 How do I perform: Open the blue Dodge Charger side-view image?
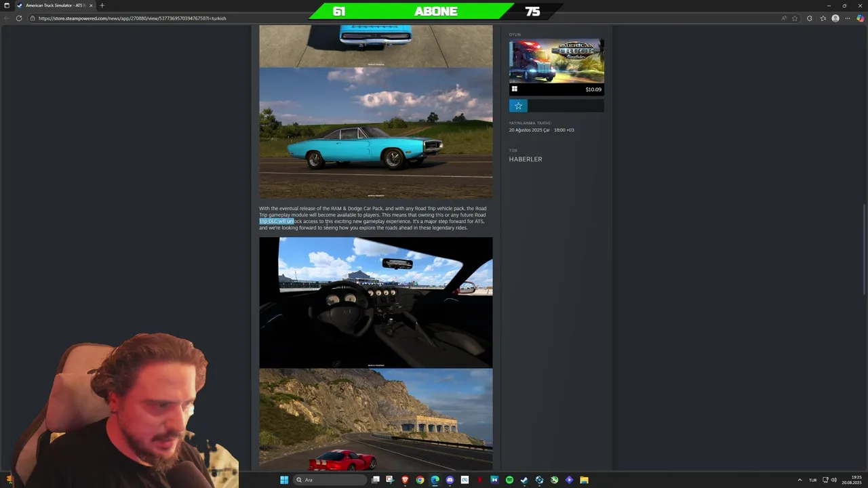point(376,133)
